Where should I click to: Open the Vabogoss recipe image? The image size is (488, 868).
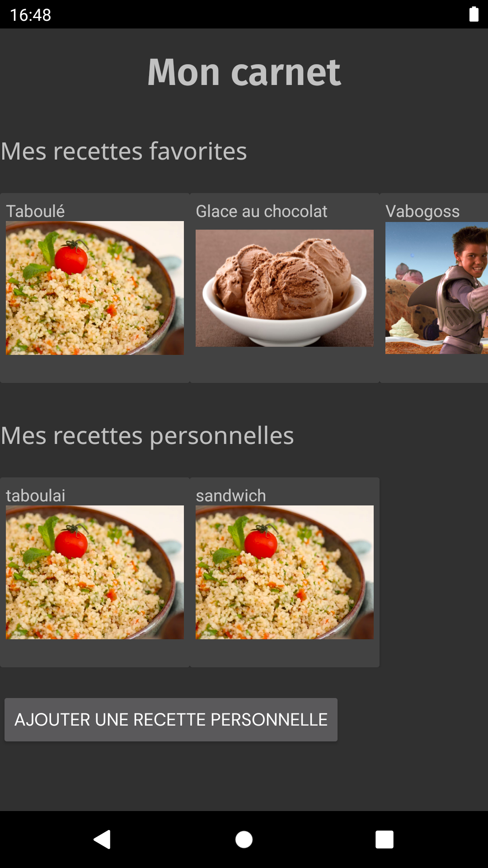[436, 288]
